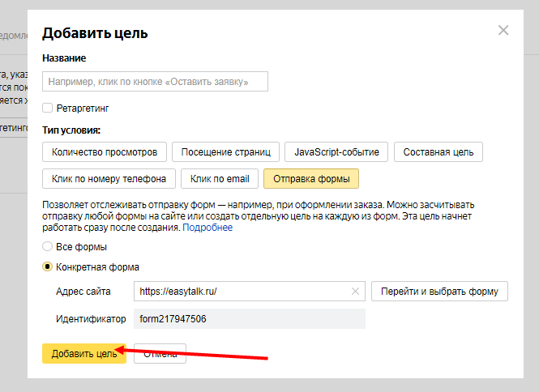
Task: Focus the Адрес сайта URL field
Action: 243,292
